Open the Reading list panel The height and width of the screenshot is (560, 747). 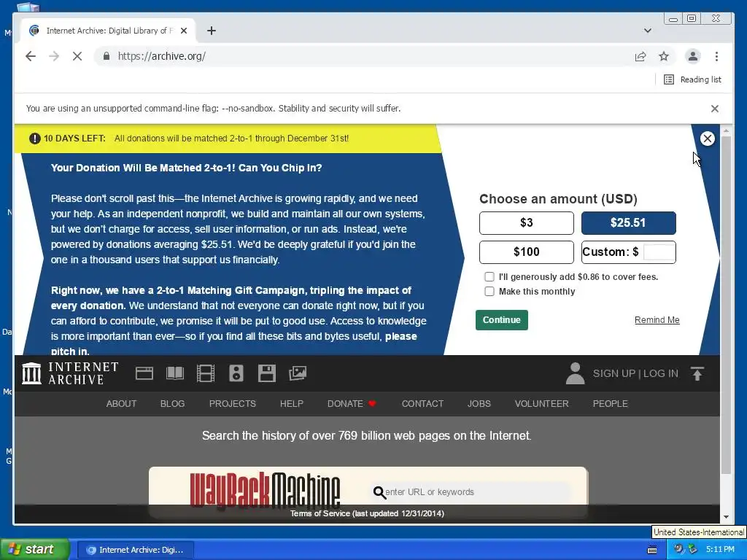(693, 79)
